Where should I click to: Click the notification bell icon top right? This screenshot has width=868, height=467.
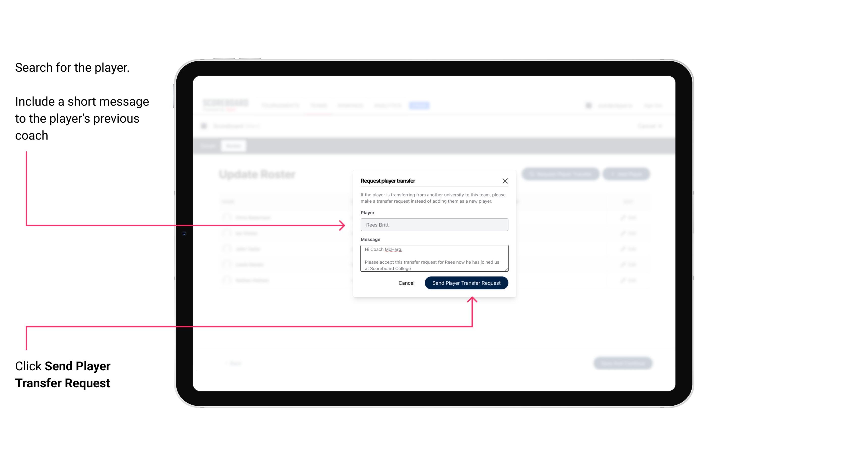coord(588,105)
